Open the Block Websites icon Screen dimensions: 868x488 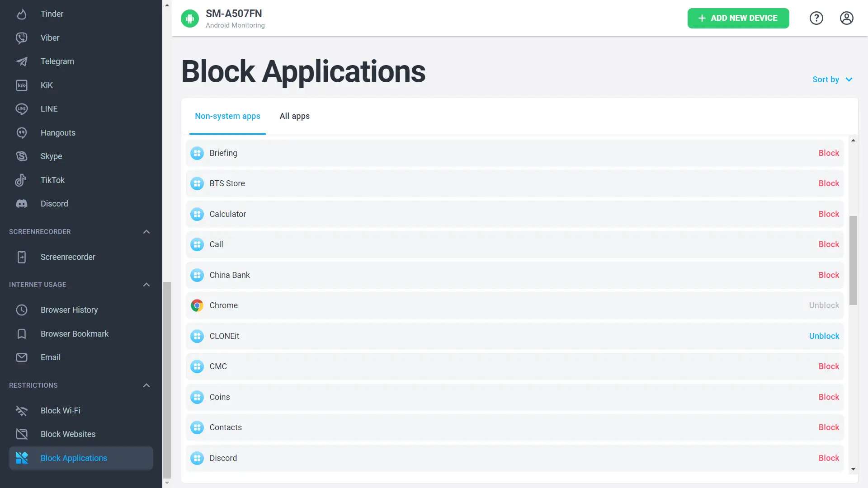click(22, 434)
